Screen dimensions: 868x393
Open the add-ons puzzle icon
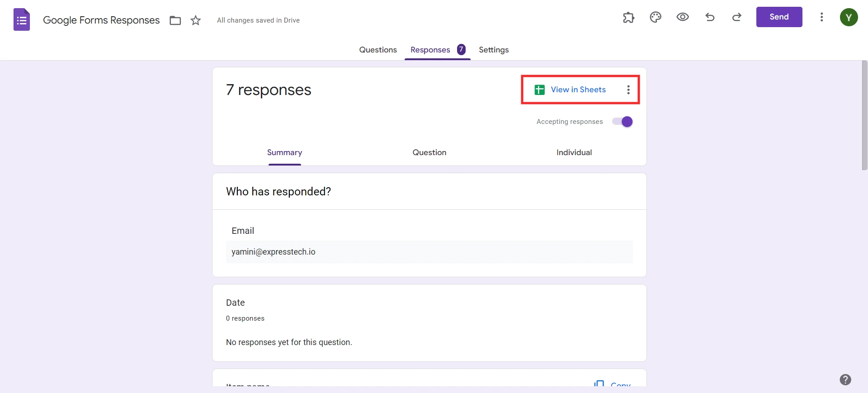(x=628, y=17)
